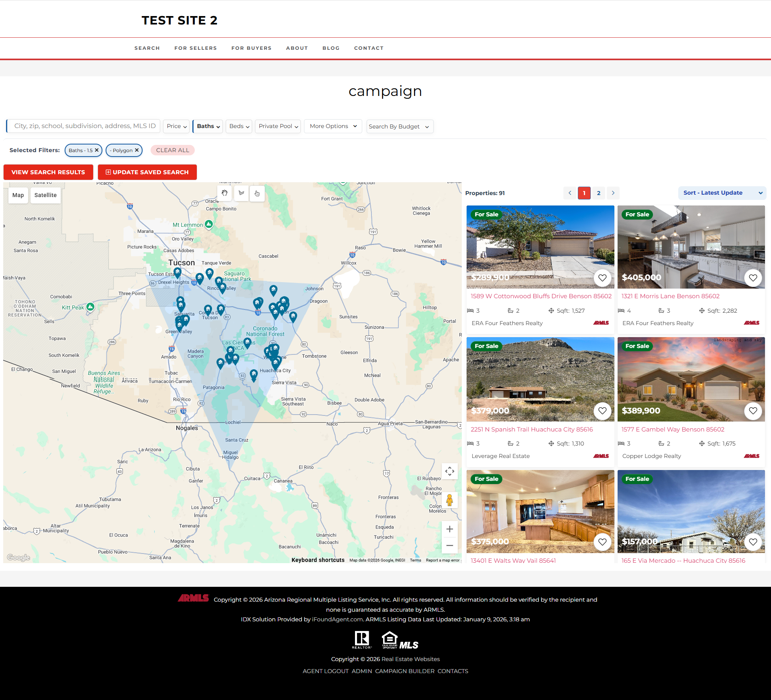The image size is (771, 700).
Task: Open the Admin footer link
Action: (362, 671)
